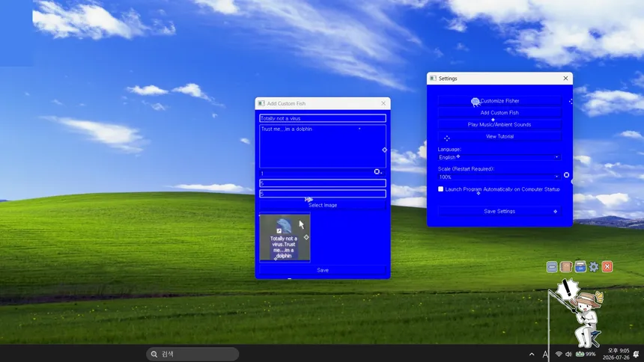This screenshot has width=644, height=362.
Task: Click the Save Settings button
Action: click(x=499, y=212)
